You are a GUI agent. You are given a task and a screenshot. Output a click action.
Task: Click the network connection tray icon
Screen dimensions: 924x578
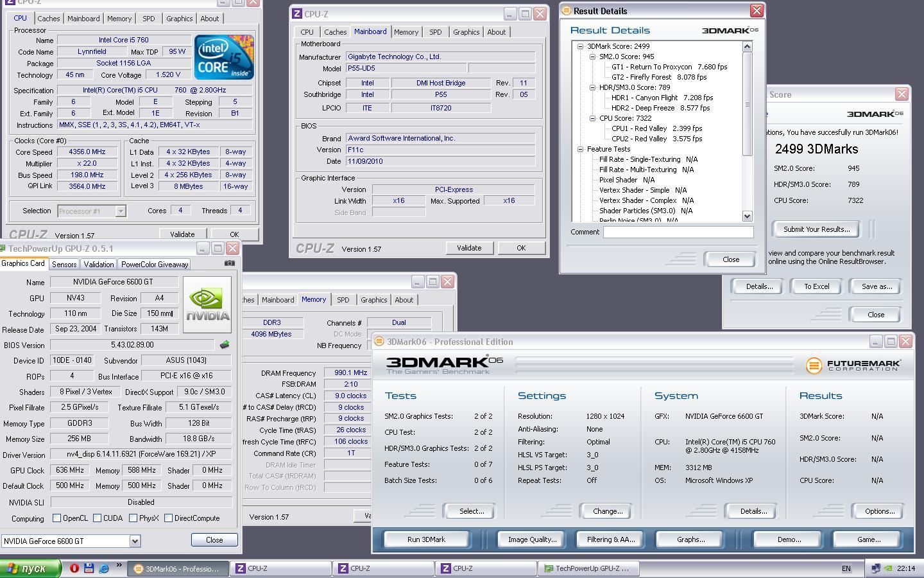[x=875, y=568]
